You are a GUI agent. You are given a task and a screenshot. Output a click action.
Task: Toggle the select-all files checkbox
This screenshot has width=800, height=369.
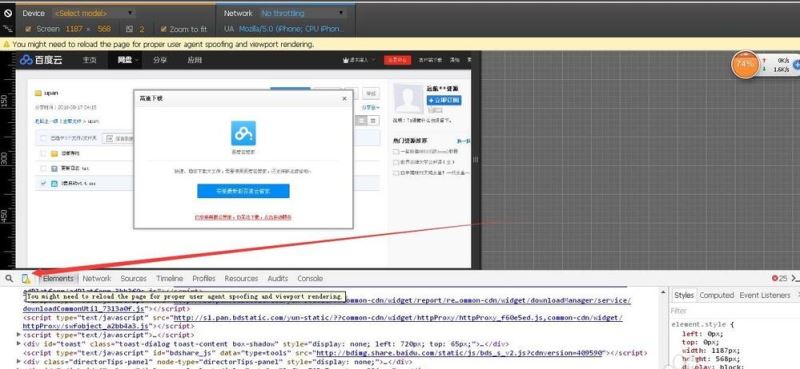[x=43, y=138]
